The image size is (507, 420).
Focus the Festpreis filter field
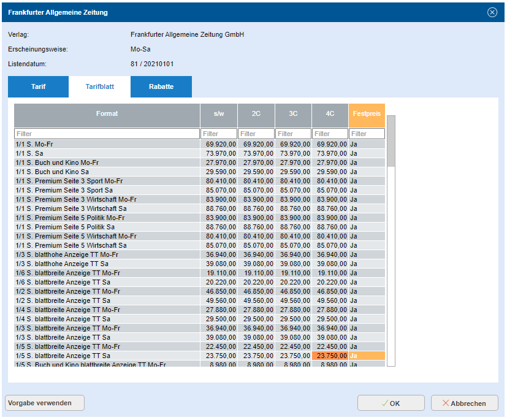tap(367, 134)
